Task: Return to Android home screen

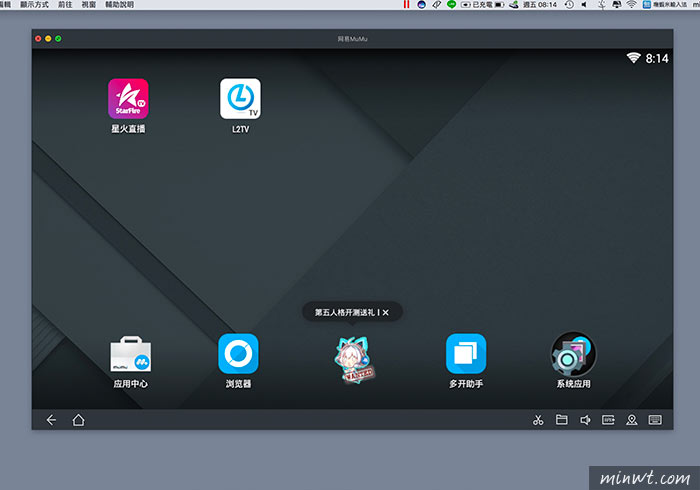Action: (79, 420)
